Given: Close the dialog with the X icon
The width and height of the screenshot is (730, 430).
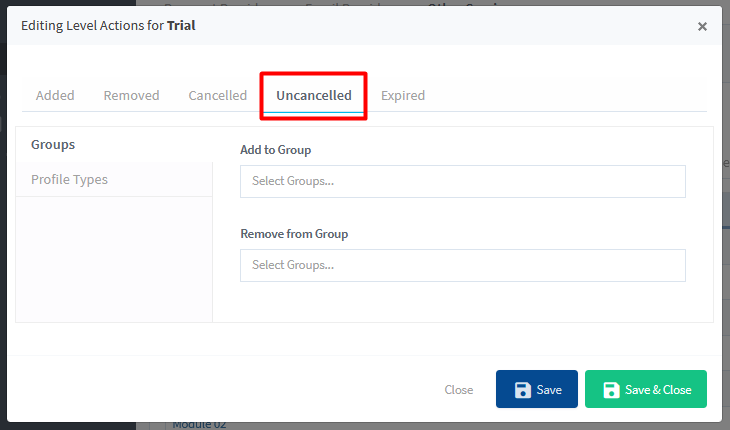Looking at the screenshot, I should [x=702, y=27].
